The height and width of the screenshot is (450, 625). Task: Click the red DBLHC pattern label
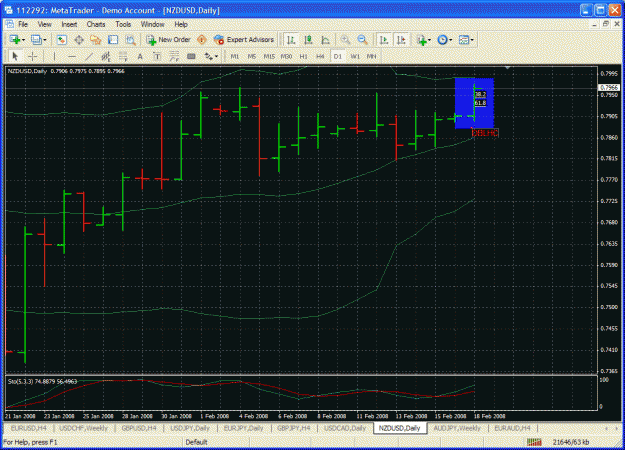click(x=485, y=133)
